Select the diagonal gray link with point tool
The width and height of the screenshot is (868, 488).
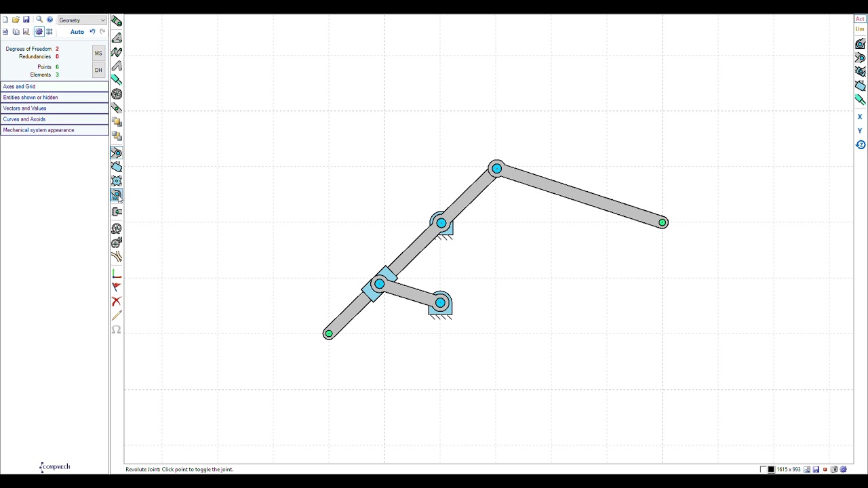[x=117, y=108]
